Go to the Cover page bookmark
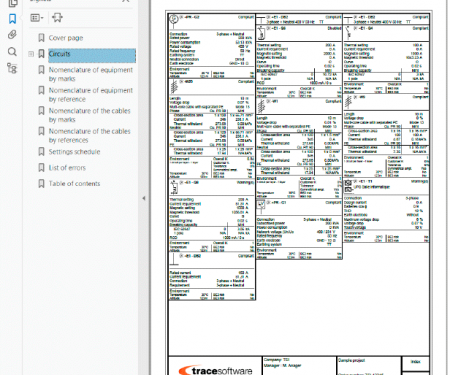The image size is (450, 375). point(66,38)
